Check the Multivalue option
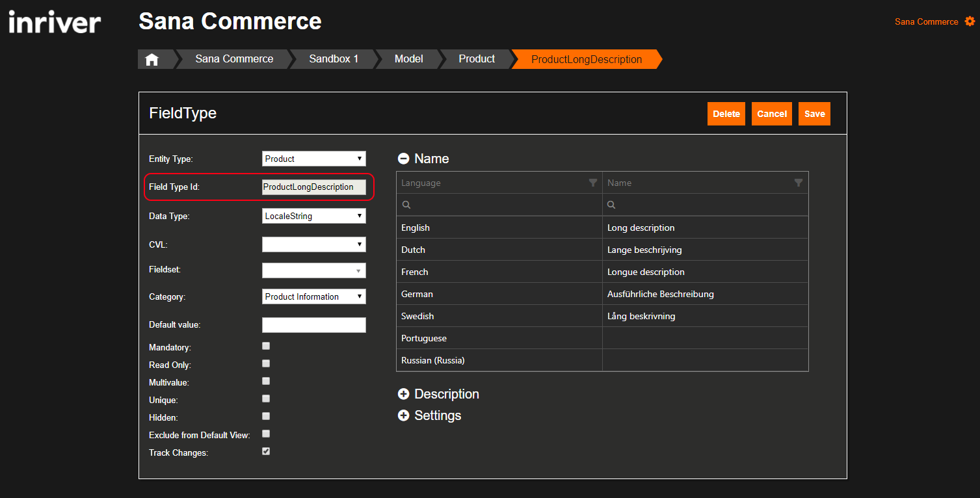The height and width of the screenshot is (498, 980). 266,381
